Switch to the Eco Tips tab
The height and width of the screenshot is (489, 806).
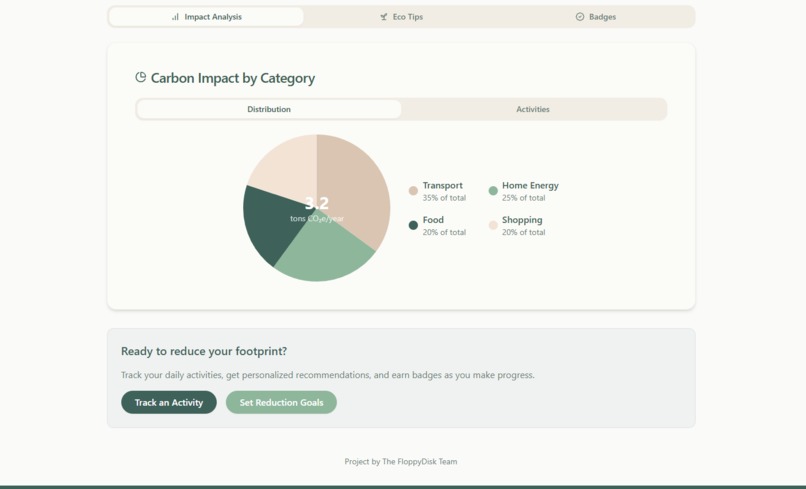click(x=401, y=17)
